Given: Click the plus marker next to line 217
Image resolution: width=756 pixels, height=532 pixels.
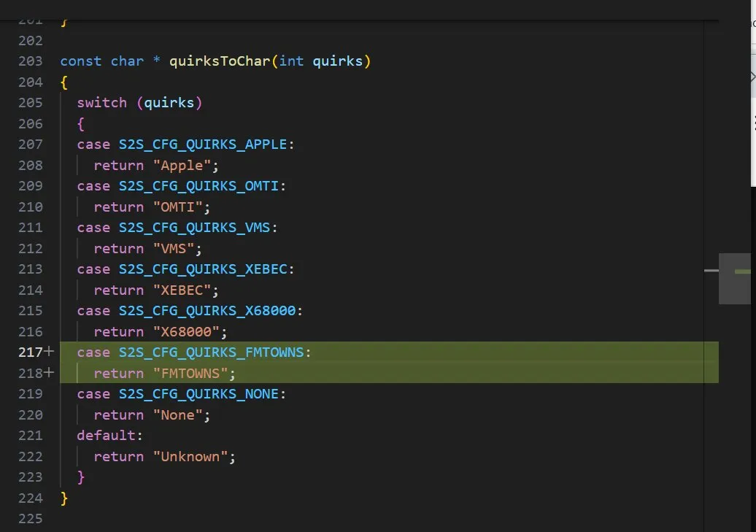Looking at the screenshot, I should 49,352.
